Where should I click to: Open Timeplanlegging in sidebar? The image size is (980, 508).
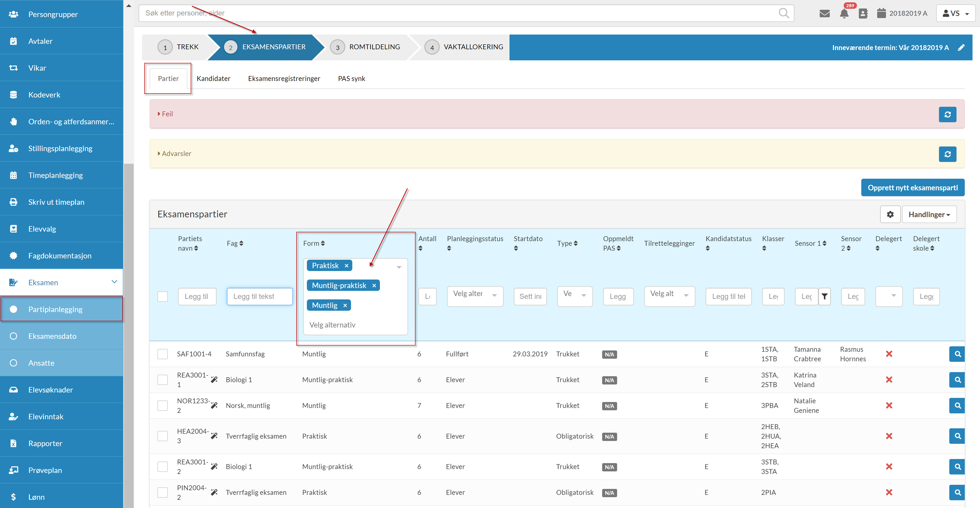62,175
